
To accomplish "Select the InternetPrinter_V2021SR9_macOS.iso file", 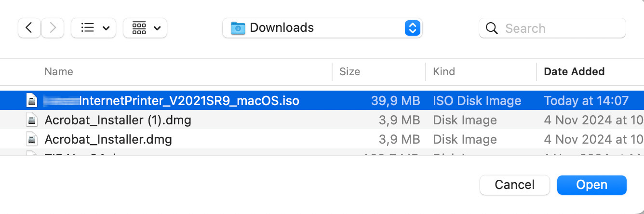I will coord(189,101).
